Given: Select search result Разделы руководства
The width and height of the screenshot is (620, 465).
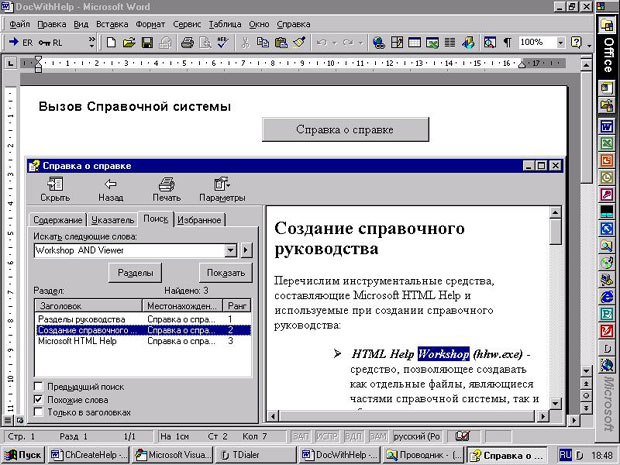Looking at the screenshot, I should [143, 319].
